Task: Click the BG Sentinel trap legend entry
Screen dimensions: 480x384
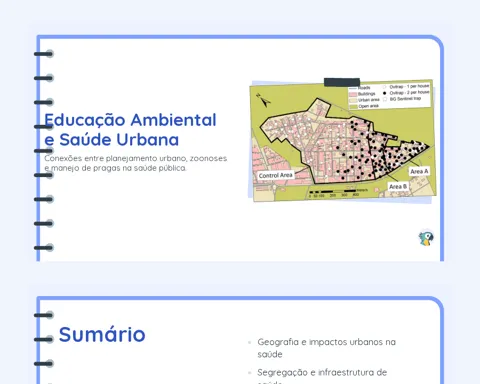Action: (402, 99)
